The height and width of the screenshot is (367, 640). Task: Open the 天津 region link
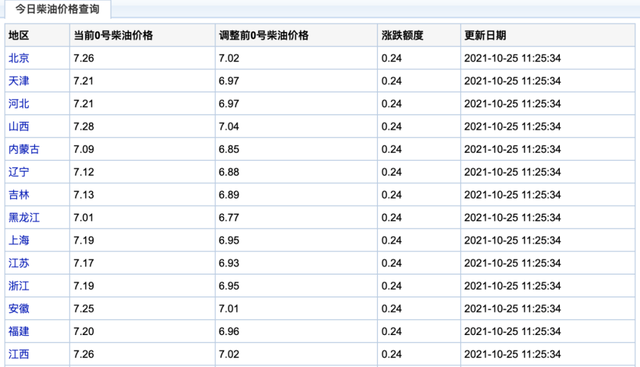(x=19, y=81)
